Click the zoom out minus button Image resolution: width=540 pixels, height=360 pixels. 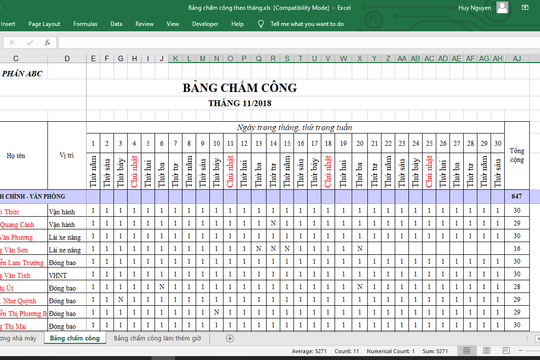pos(520,351)
